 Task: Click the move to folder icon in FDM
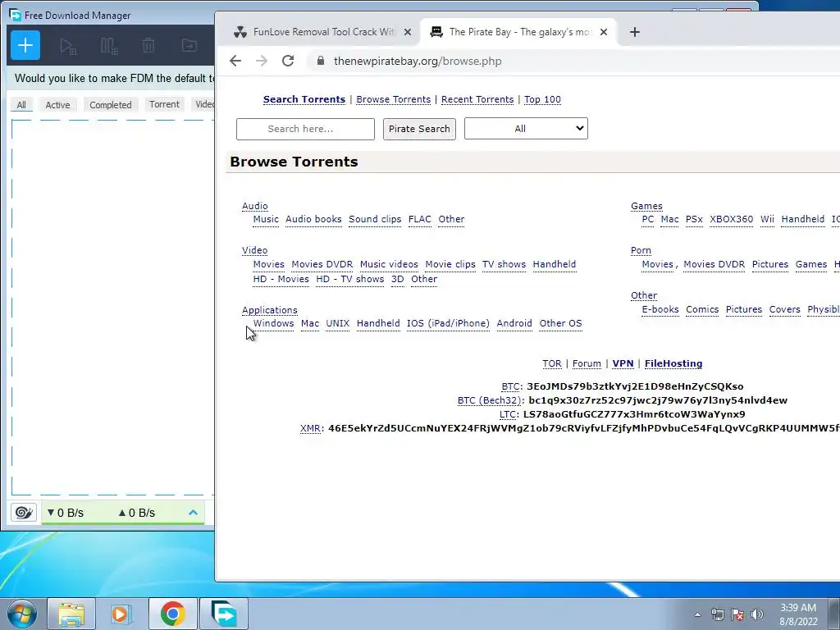(x=189, y=45)
